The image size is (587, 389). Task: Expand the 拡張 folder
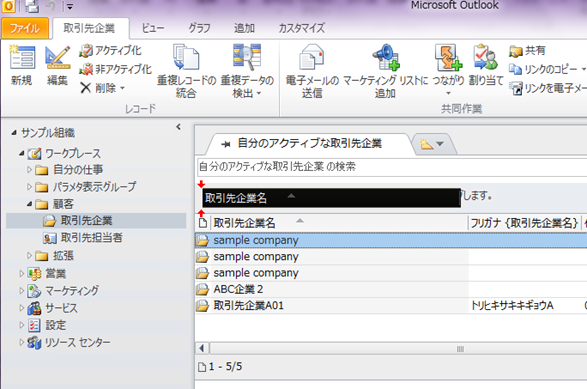pyautogui.click(x=29, y=256)
